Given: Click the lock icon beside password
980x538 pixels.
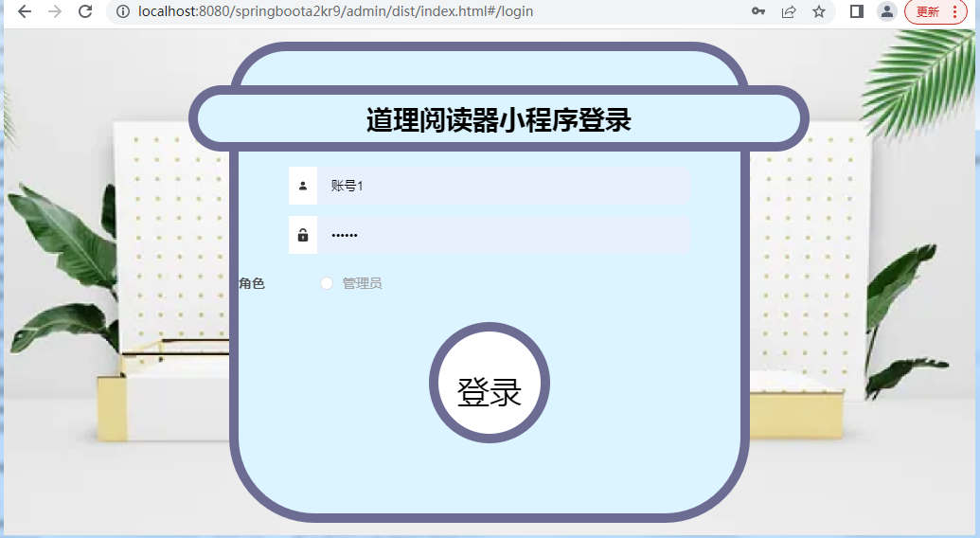Looking at the screenshot, I should click(303, 235).
